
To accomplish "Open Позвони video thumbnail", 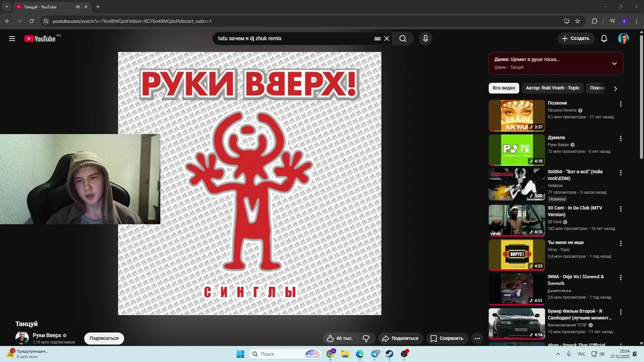I will tap(517, 116).
